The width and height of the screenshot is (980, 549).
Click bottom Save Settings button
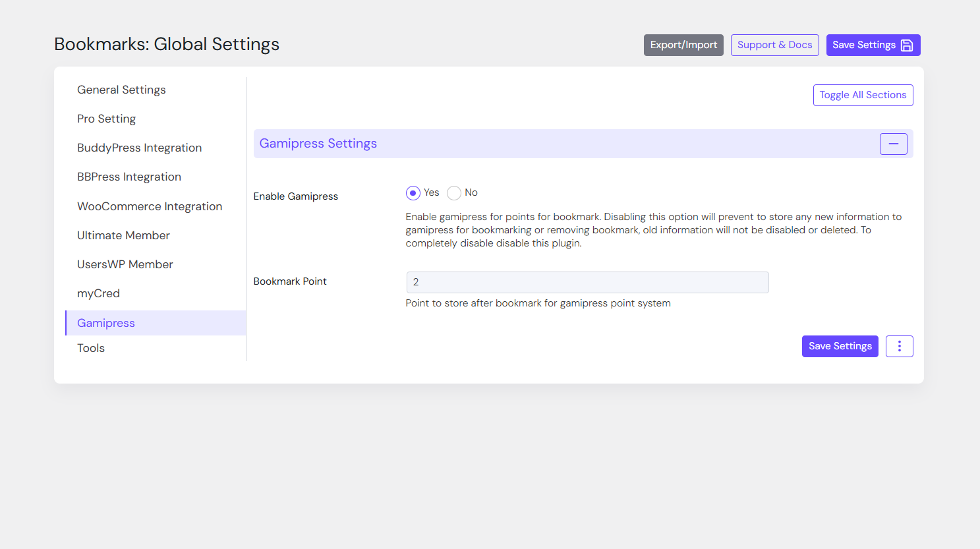point(840,346)
